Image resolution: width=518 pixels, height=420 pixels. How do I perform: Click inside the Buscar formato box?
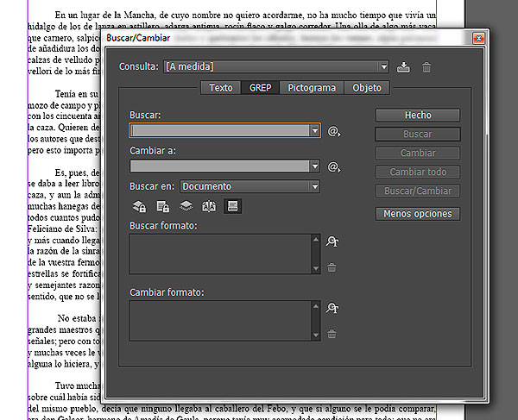[x=221, y=254]
